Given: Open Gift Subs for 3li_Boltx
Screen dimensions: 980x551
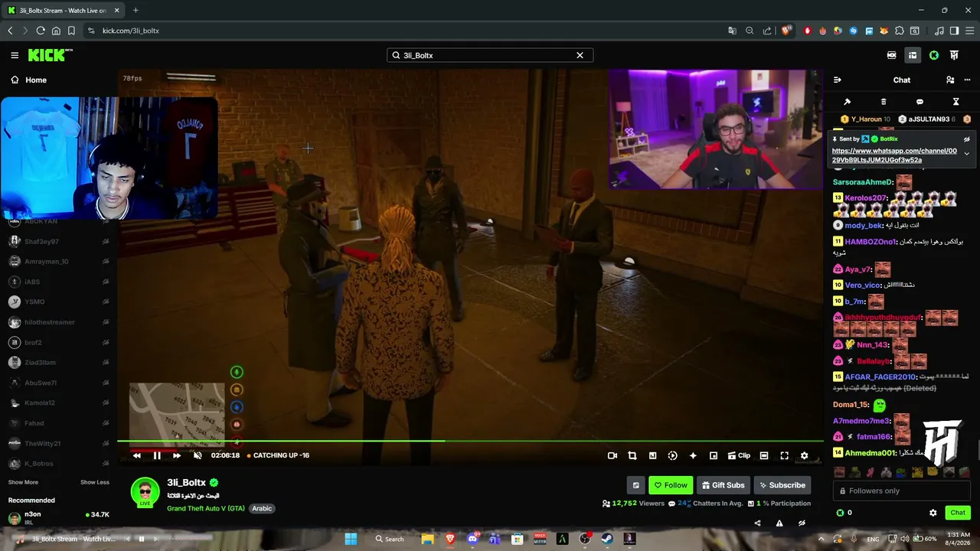Looking at the screenshot, I should tap(723, 485).
